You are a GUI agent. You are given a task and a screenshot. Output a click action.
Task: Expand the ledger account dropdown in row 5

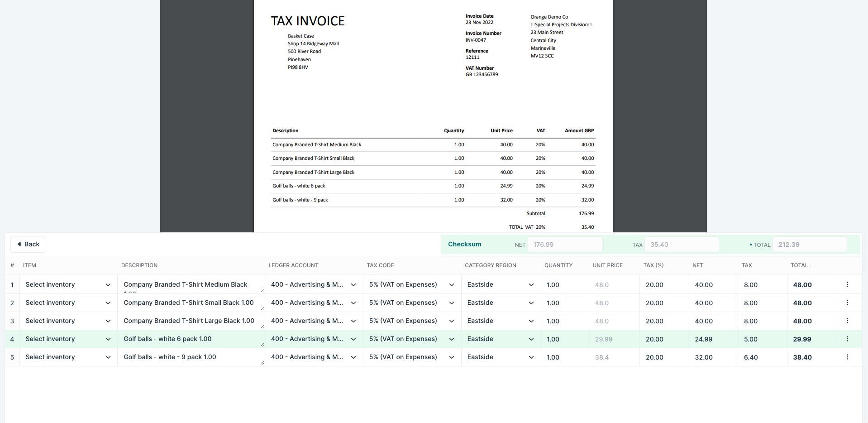[x=314, y=357]
